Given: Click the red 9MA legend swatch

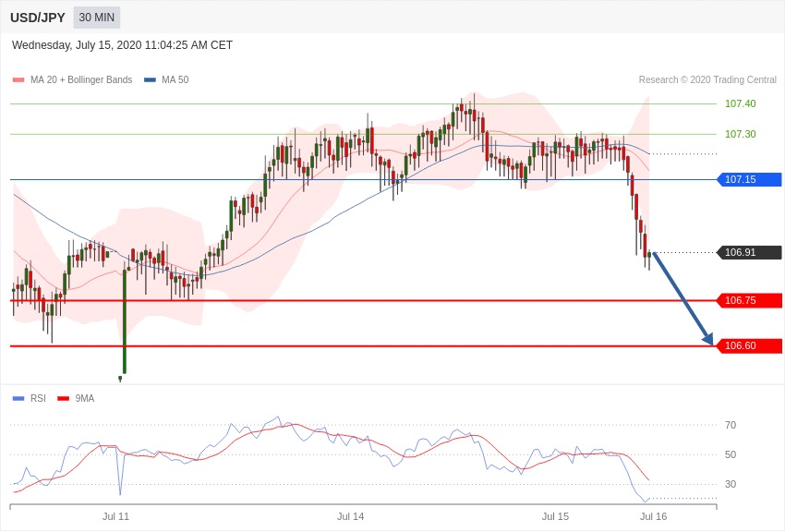Looking at the screenshot, I should (63, 398).
